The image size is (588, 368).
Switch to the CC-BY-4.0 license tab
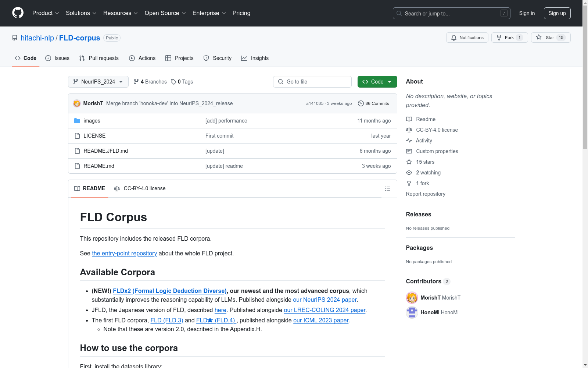click(140, 188)
